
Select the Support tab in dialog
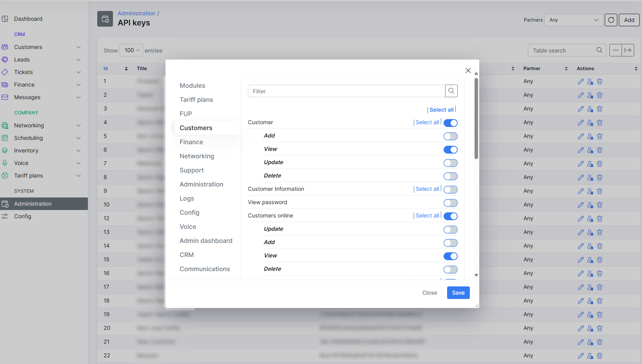pyautogui.click(x=191, y=170)
